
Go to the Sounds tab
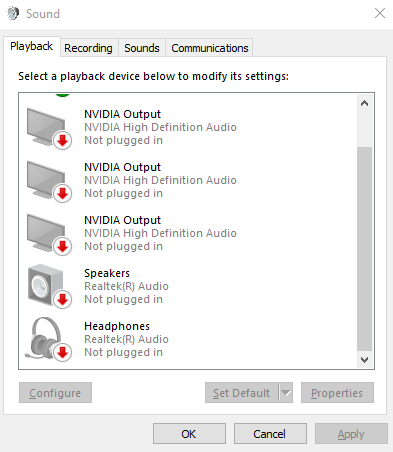pyautogui.click(x=142, y=48)
